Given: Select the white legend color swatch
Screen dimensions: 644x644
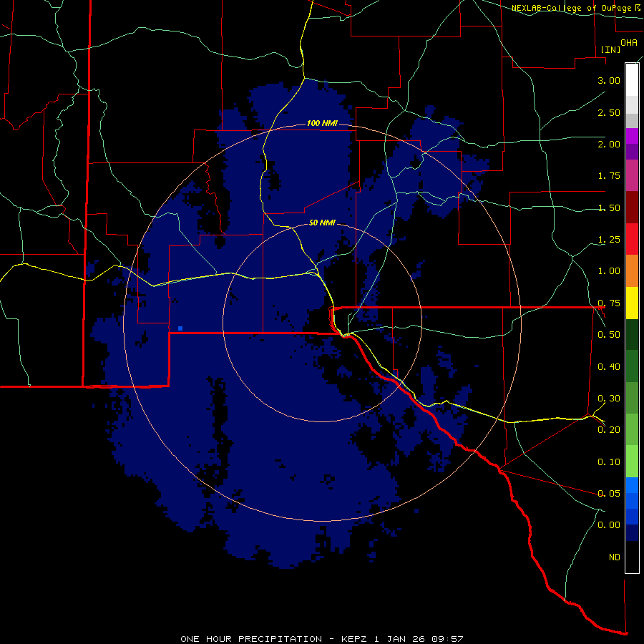Looking at the screenshot, I should tap(632, 80).
